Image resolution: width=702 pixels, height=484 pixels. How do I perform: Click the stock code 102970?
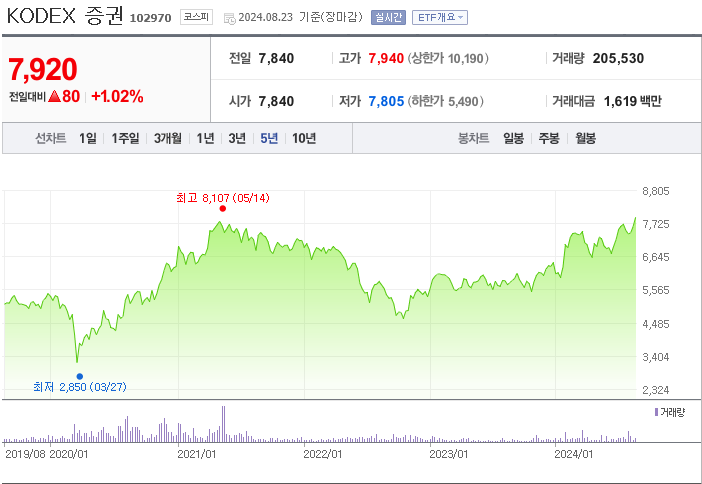(x=150, y=18)
